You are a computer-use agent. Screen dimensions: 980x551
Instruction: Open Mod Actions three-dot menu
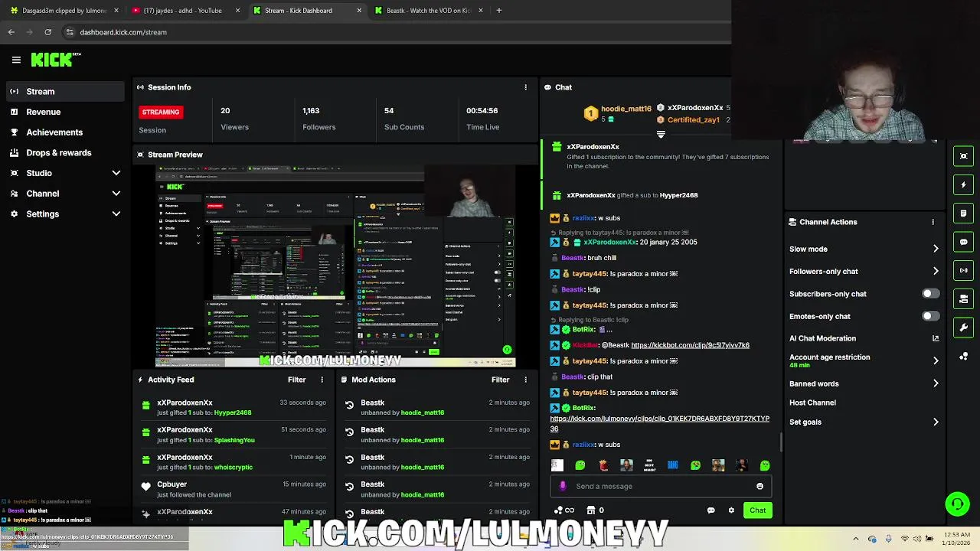525,380
